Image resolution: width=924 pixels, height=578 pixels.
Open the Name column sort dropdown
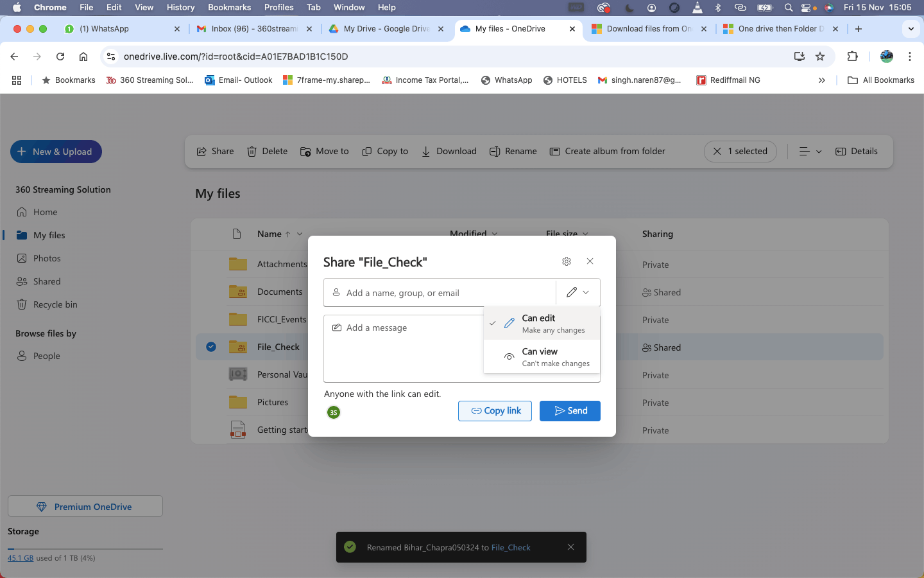[300, 234]
